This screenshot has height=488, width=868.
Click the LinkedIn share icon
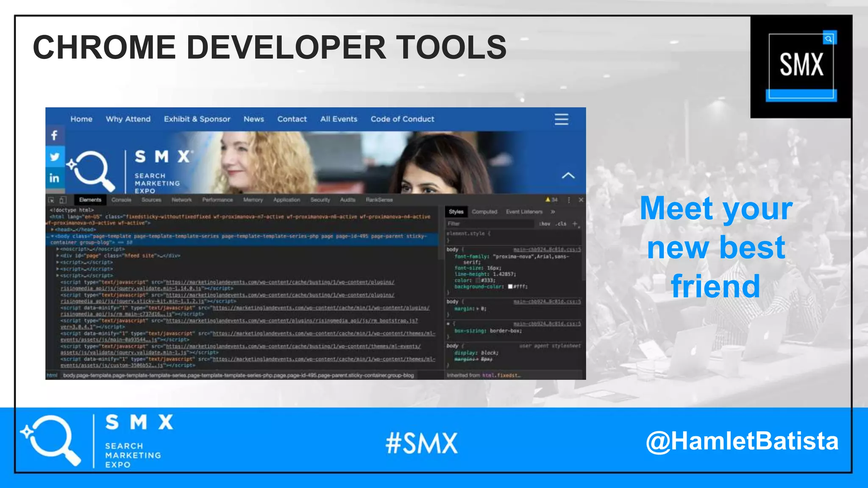(x=55, y=178)
